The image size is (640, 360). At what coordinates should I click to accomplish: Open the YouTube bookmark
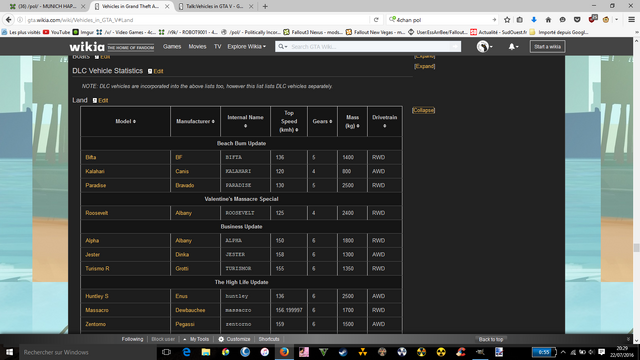click(x=56, y=32)
